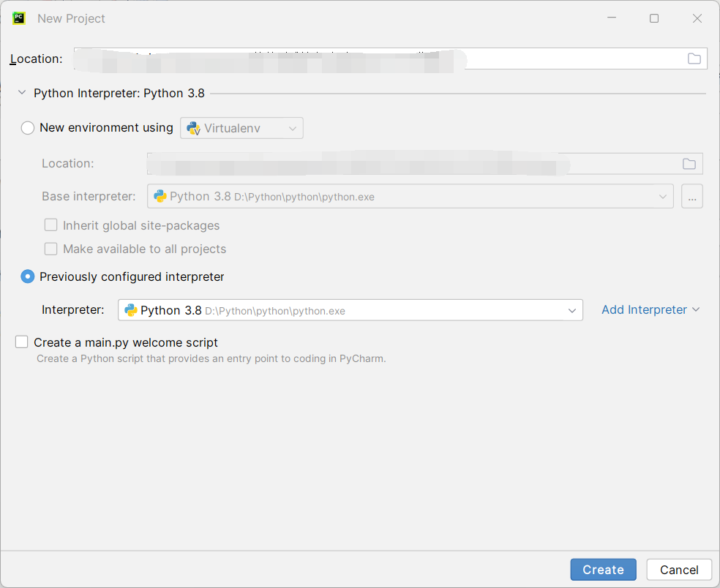Click the base interpreter ellipsis browse button
The image size is (720, 588).
coord(691,197)
